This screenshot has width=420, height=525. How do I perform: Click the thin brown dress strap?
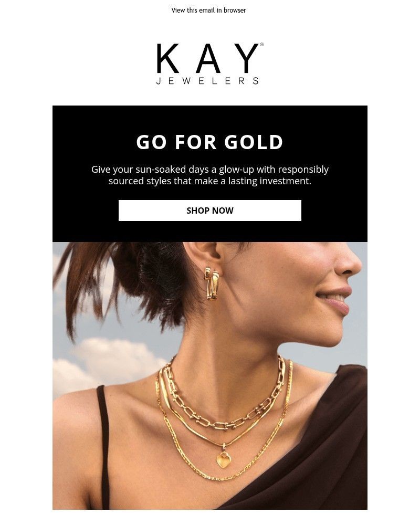click(103, 445)
